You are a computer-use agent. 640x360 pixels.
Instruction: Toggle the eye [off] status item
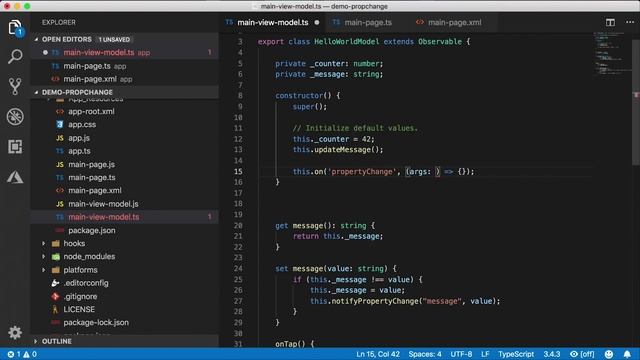click(582, 354)
